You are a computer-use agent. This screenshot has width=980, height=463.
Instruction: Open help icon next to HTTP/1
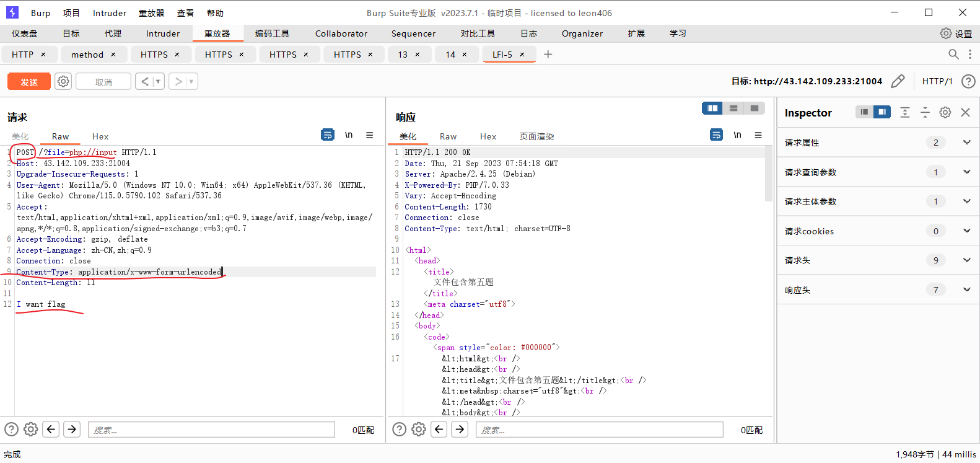968,81
